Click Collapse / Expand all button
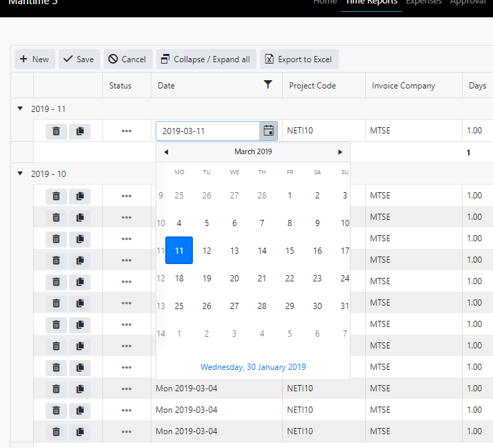 pos(206,59)
